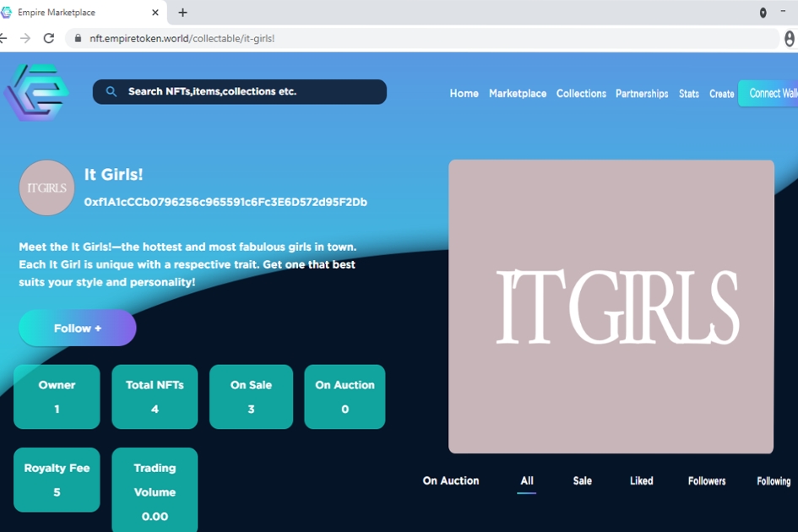
Task: Open a new browser tab
Action: [x=182, y=13]
